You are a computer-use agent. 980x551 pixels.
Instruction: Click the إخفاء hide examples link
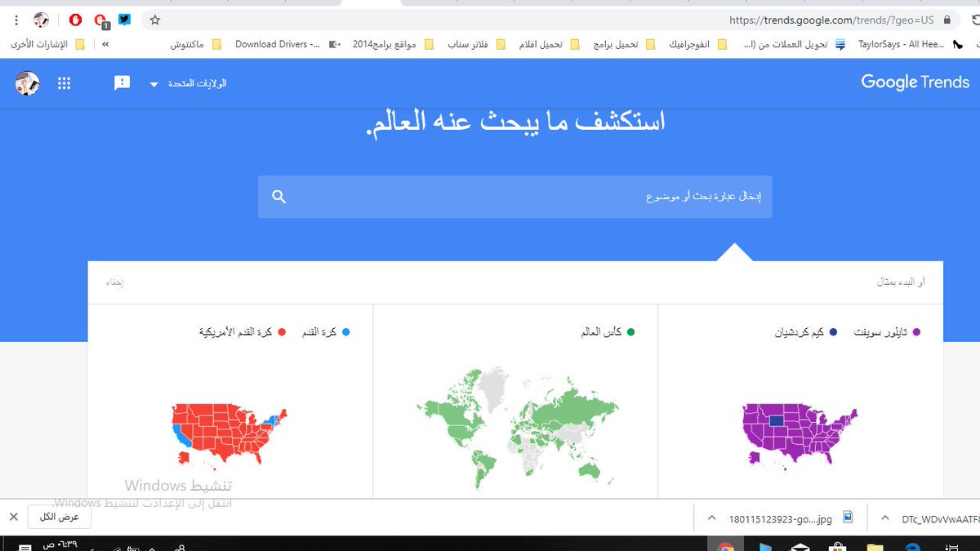pos(114,282)
